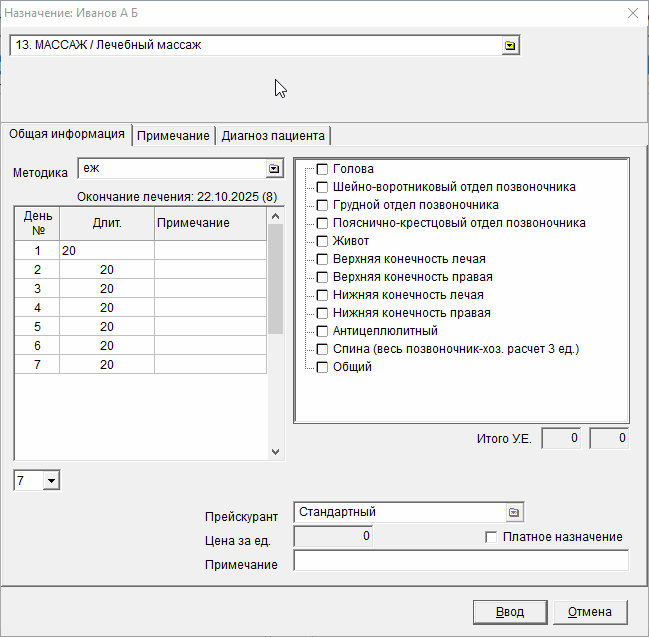The image size is (649, 637).
Task: Check the Голова massage zone
Action: pos(322,170)
